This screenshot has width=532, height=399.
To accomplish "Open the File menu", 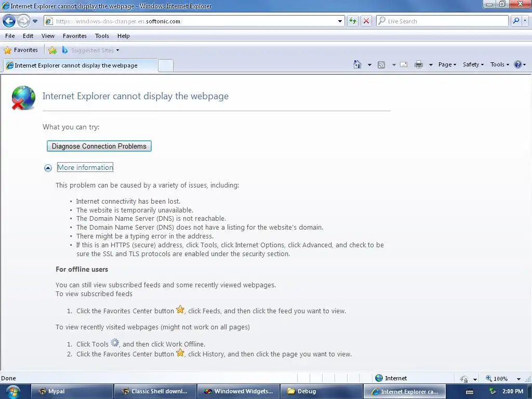I will click(10, 36).
